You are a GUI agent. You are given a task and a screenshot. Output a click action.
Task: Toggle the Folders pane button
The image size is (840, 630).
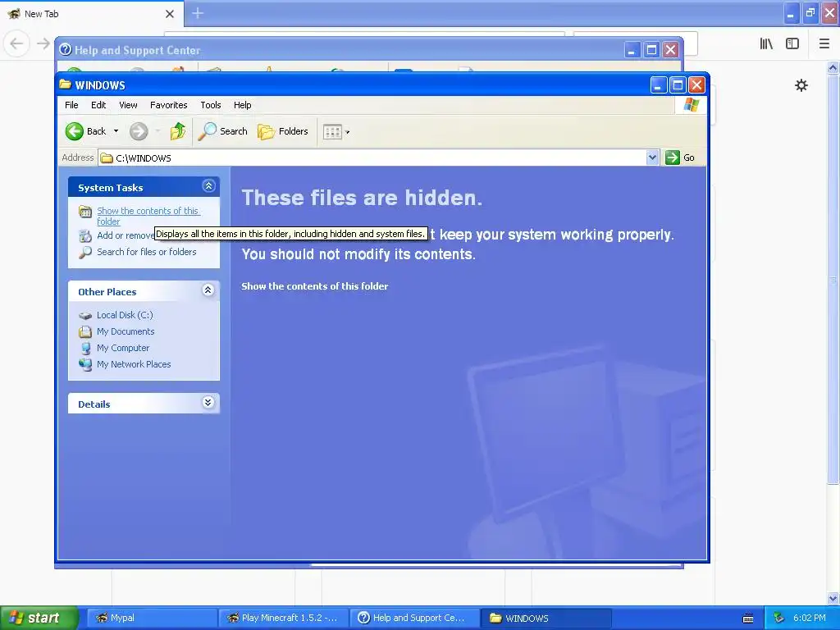point(283,131)
